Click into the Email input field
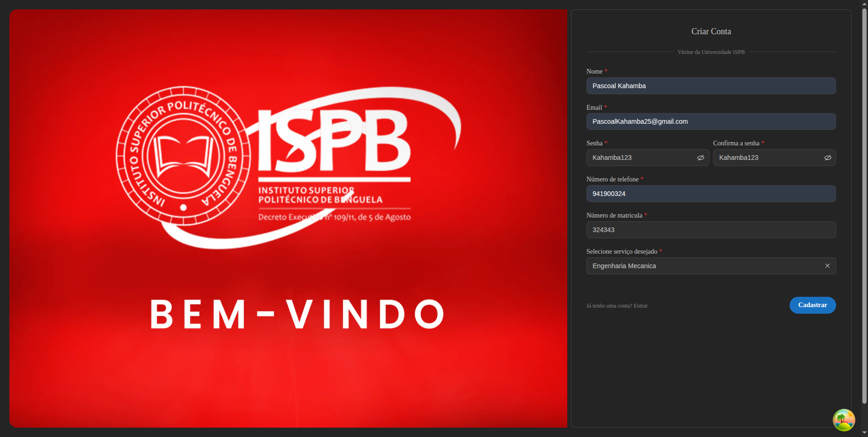 click(711, 121)
